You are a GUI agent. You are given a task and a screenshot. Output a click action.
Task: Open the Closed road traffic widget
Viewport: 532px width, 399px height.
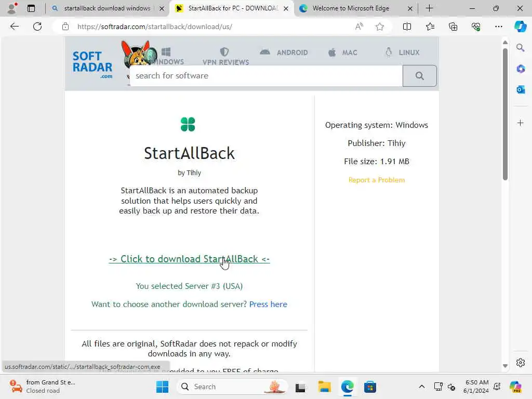pyautogui.click(x=42, y=387)
